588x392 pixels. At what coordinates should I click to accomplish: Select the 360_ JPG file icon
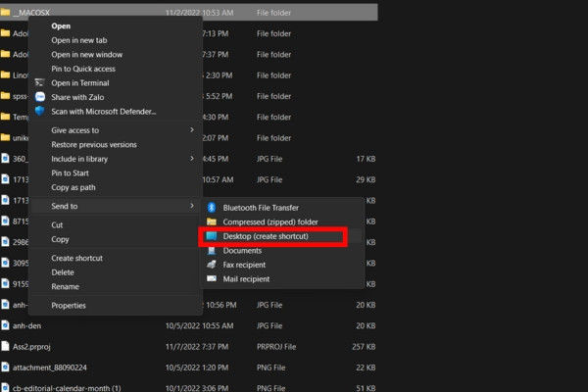(5, 159)
